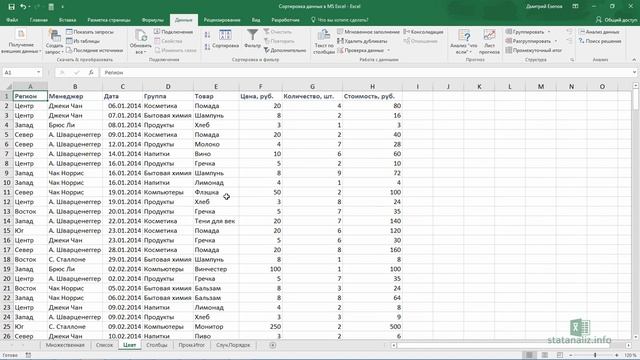The height and width of the screenshot is (360, 640).
Task: Click Лист прогноза (forecast sheet)
Action: click(489, 41)
